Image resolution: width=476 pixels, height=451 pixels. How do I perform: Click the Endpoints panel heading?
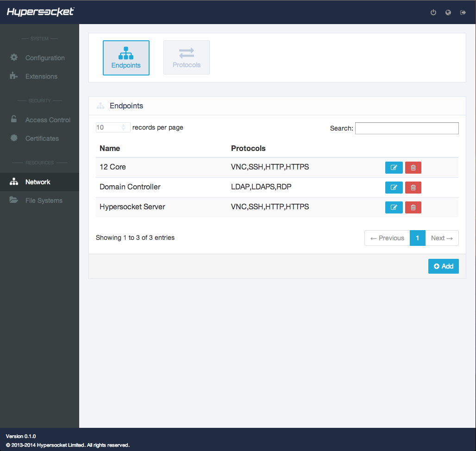(x=126, y=106)
